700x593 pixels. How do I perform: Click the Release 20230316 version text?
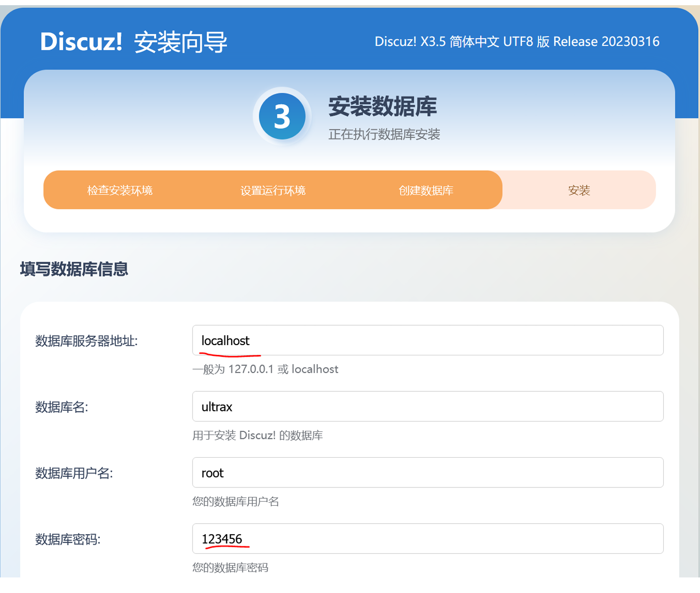click(516, 41)
